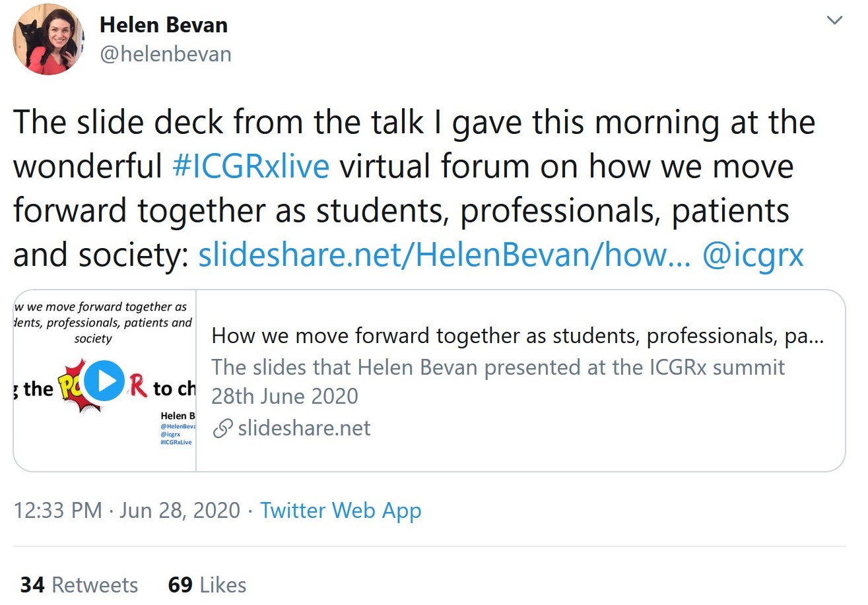The height and width of the screenshot is (605, 868).
Task: Click the italic slide title in preview thumbnail
Action: pyautogui.click(x=102, y=323)
